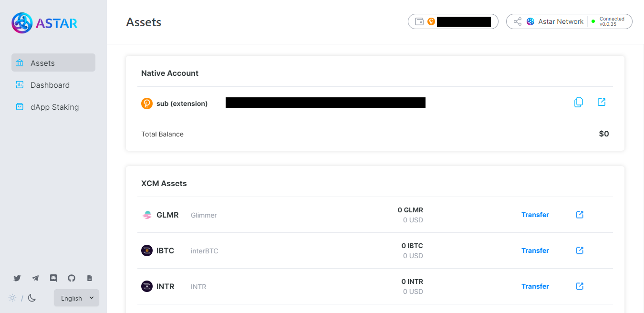Image resolution: width=644 pixels, height=313 pixels.
Task: Click the Astar logo
Action: [x=44, y=22]
